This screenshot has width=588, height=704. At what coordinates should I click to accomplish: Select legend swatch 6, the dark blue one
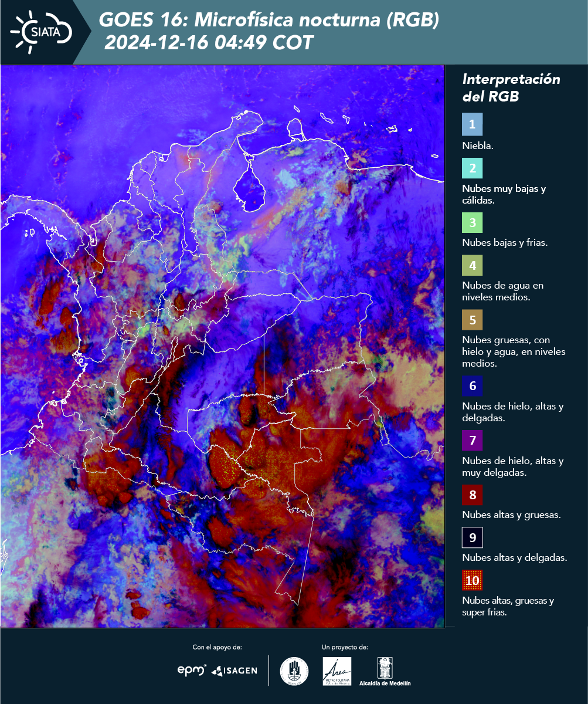[x=472, y=387]
